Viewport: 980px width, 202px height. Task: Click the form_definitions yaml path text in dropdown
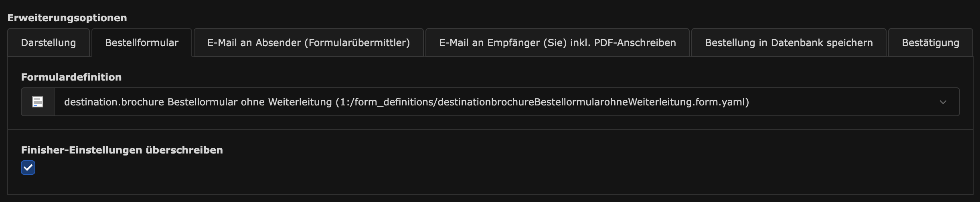click(x=542, y=102)
